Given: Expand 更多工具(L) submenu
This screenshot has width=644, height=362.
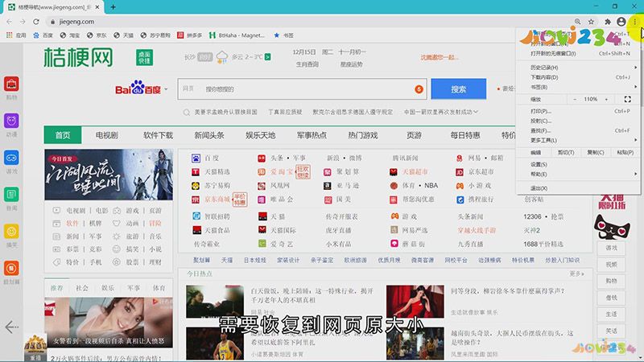Looking at the screenshot, I should point(578,140).
